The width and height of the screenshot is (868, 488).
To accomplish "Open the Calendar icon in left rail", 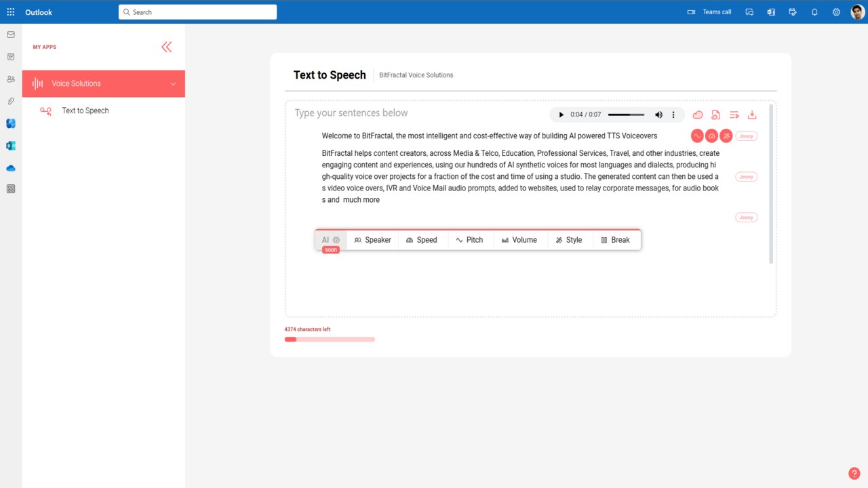I will click(11, 57).
